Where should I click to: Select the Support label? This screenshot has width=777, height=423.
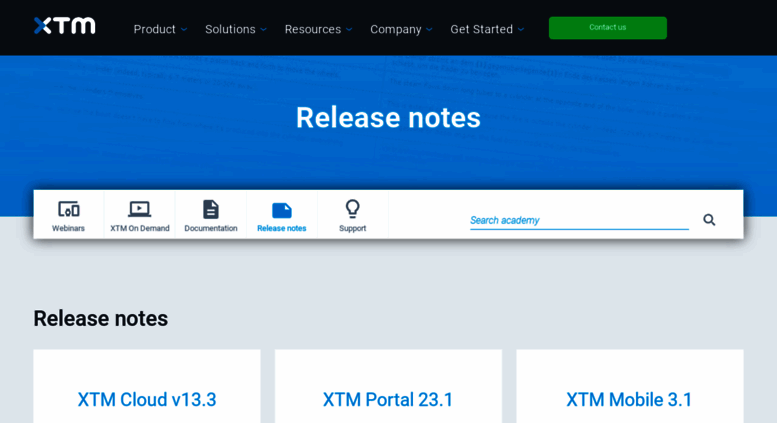tap(352, 228)
